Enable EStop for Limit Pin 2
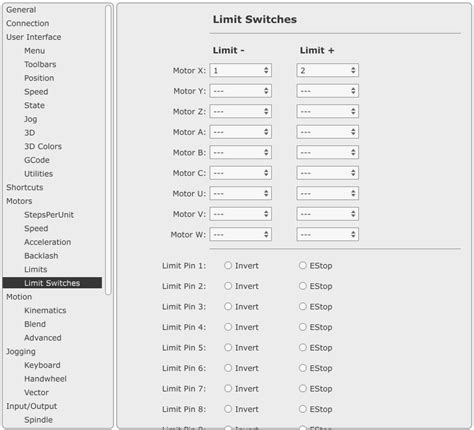This screenshot has height=430, width=474. tap(303, 286)
